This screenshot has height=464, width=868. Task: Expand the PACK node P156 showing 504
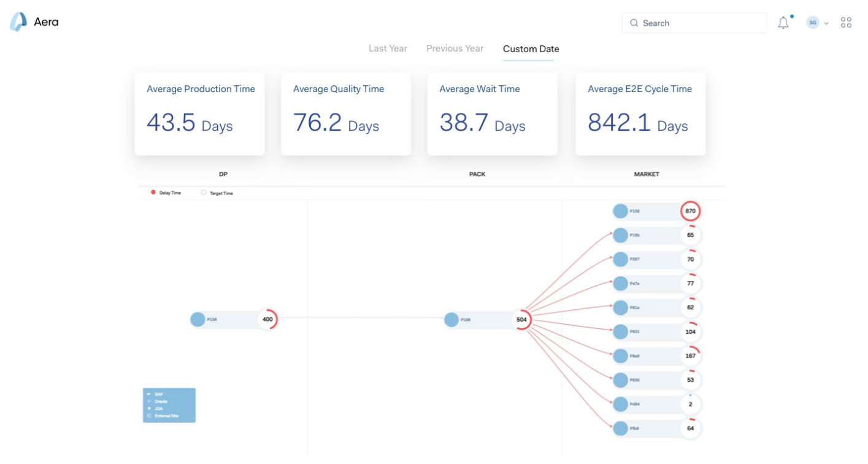[x=521, y=320]
